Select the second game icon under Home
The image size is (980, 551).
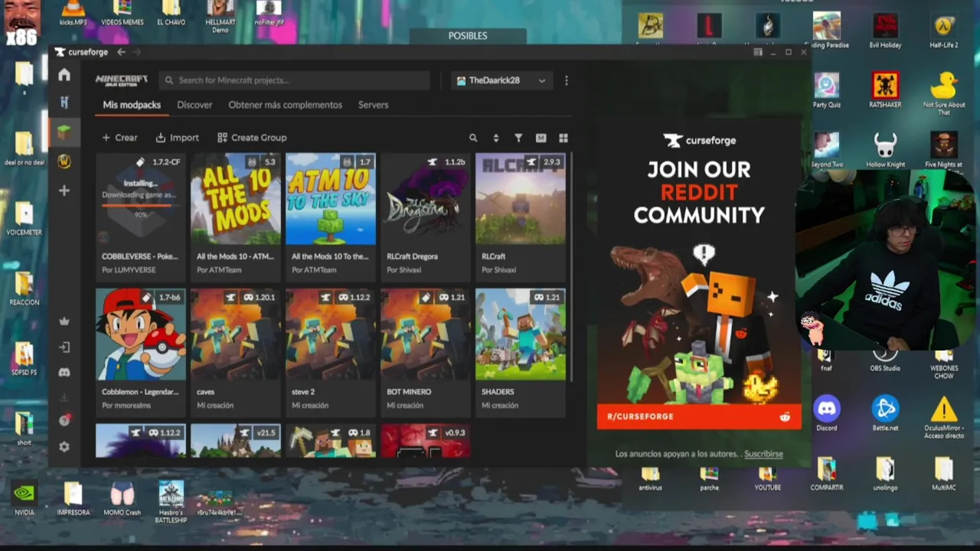[x=64, y=102]
